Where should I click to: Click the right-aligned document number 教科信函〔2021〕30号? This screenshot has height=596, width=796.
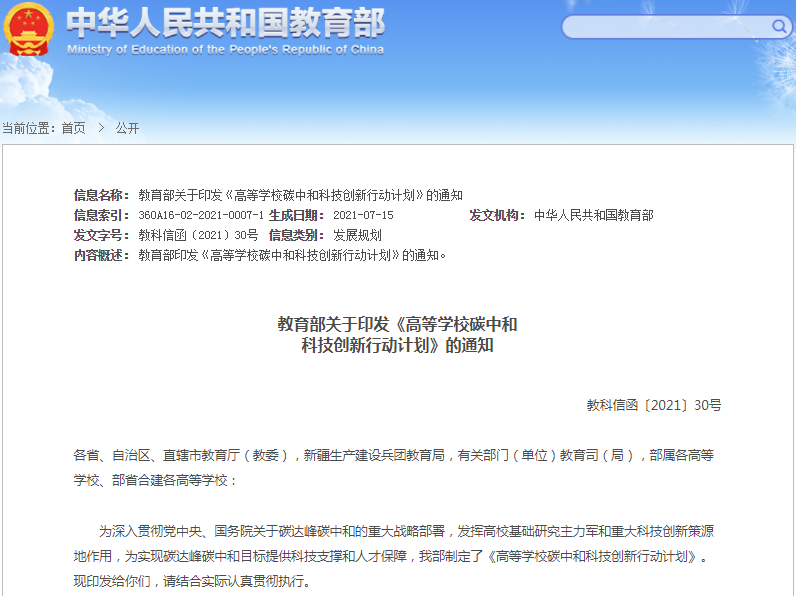tap(653, 405)
